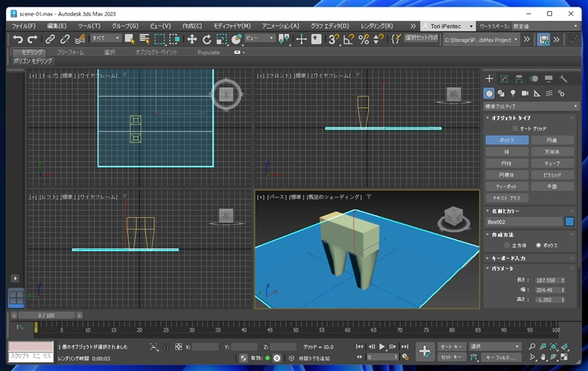Image resolution: width=588 pixels, height=371 pixels.
Task: Choose Rectangular Selection Region icon
Action: pyautogui.click(x=159, y=39)
